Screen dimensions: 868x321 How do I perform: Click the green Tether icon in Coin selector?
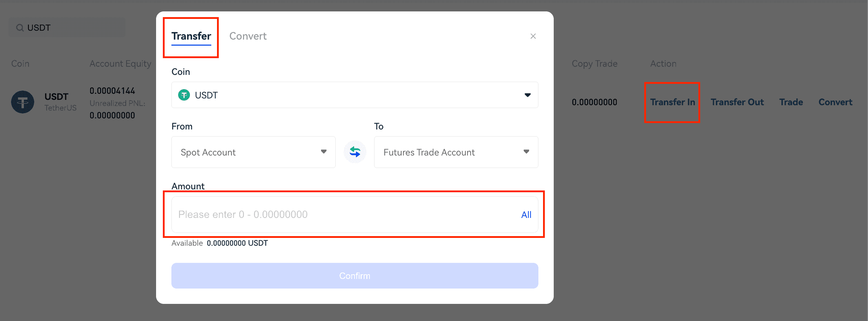coord(184,95)
